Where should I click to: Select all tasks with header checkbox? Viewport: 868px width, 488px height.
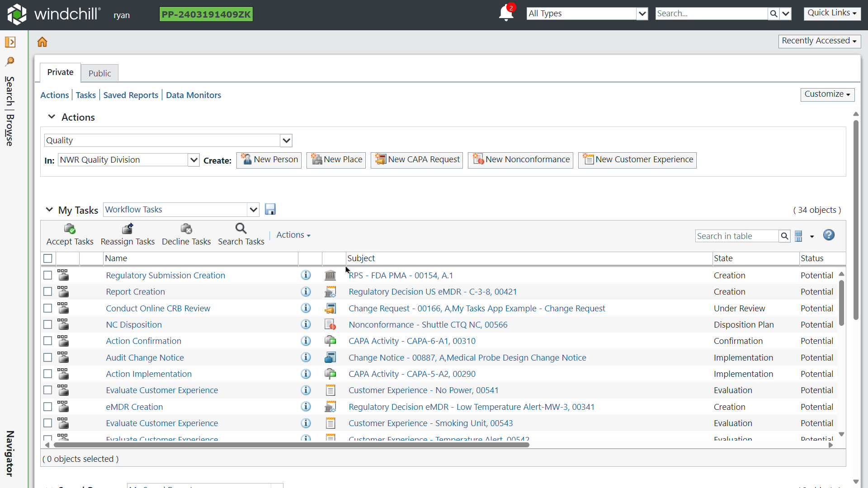point(48,258)
